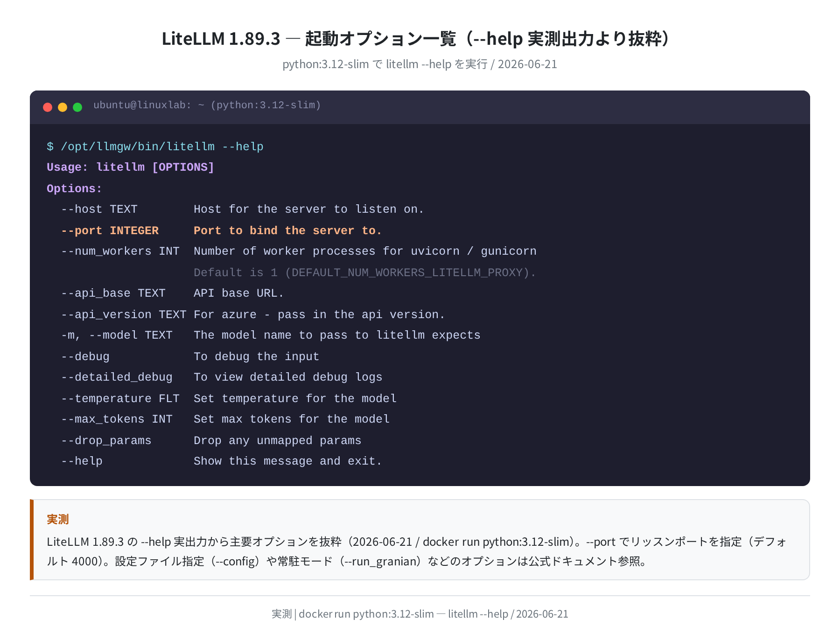Click the footer 実測 | docker run line

(x=420, y=614)
